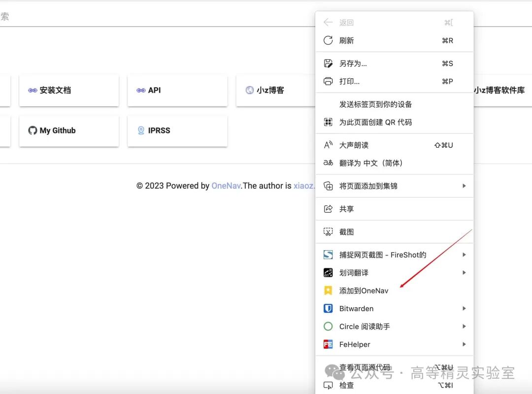Click the globe icon on 小z博客 card
Screen dimensions: 532x394
coord(249,90)
